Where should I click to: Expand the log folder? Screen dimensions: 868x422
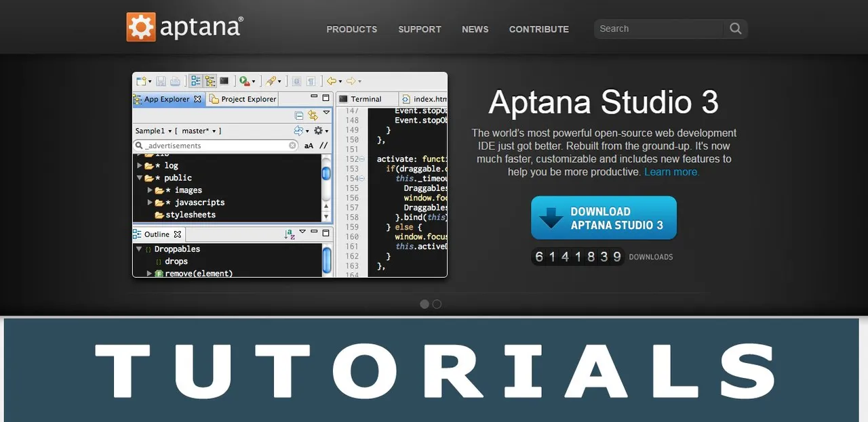140,165
